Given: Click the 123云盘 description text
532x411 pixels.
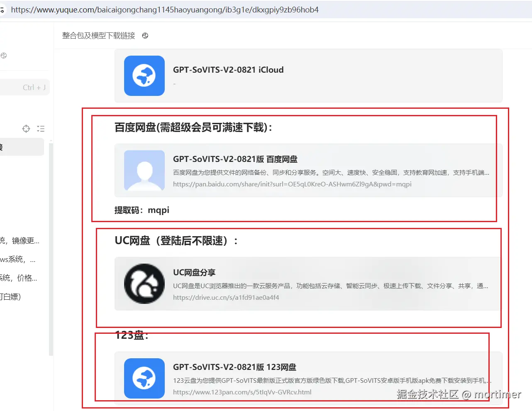Looking at the screenshot, I should [x=332, y=380].
